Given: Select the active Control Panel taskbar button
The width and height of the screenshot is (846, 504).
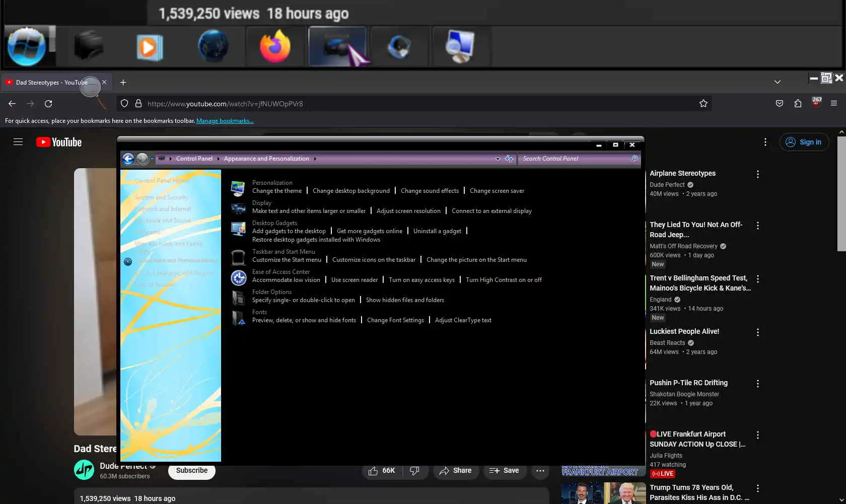Looking at the screenshot, I should [337, 46].
